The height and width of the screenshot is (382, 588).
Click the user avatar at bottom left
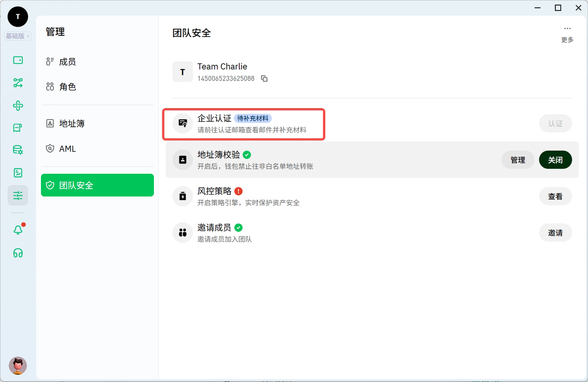point(18,366)
